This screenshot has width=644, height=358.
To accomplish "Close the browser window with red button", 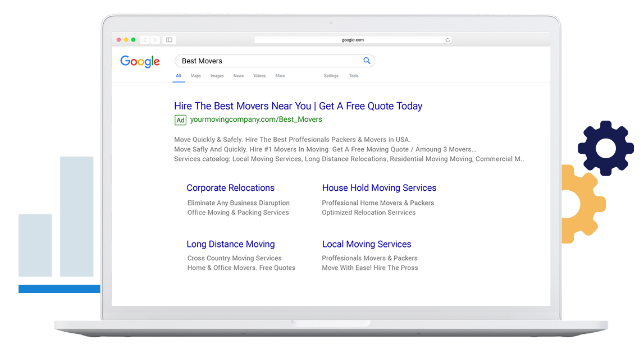I will pyautogui.click(x=118, y=40).
